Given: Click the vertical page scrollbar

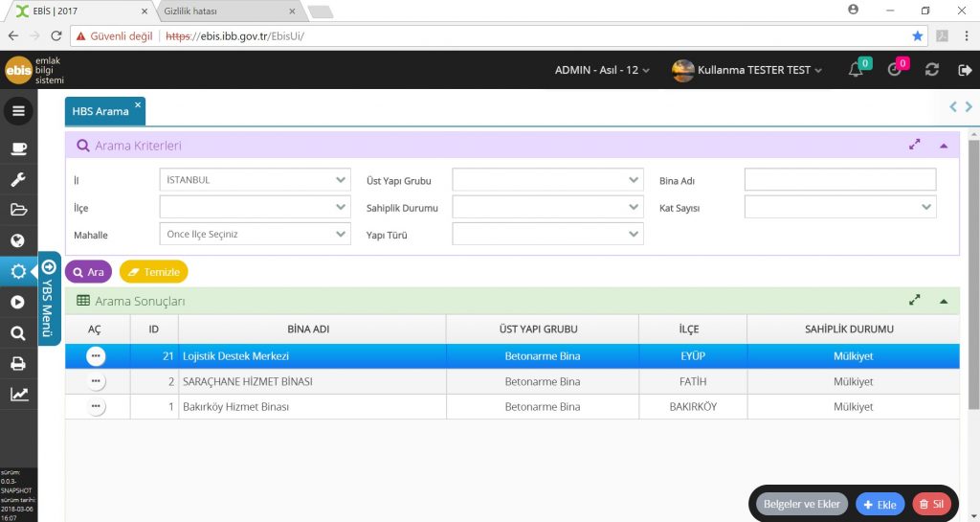Looking at the screenshot, I should [973, 275].
